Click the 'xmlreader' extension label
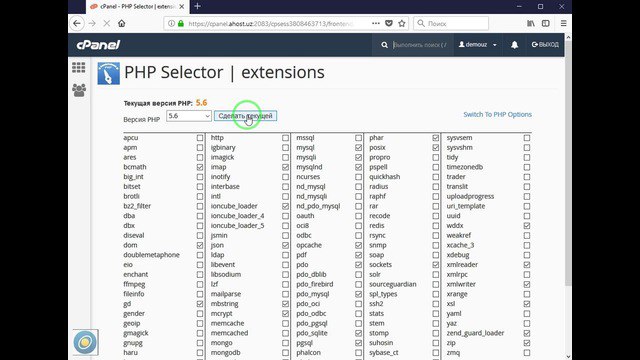Viewport: 640px width, 360px height. [462, 264]
